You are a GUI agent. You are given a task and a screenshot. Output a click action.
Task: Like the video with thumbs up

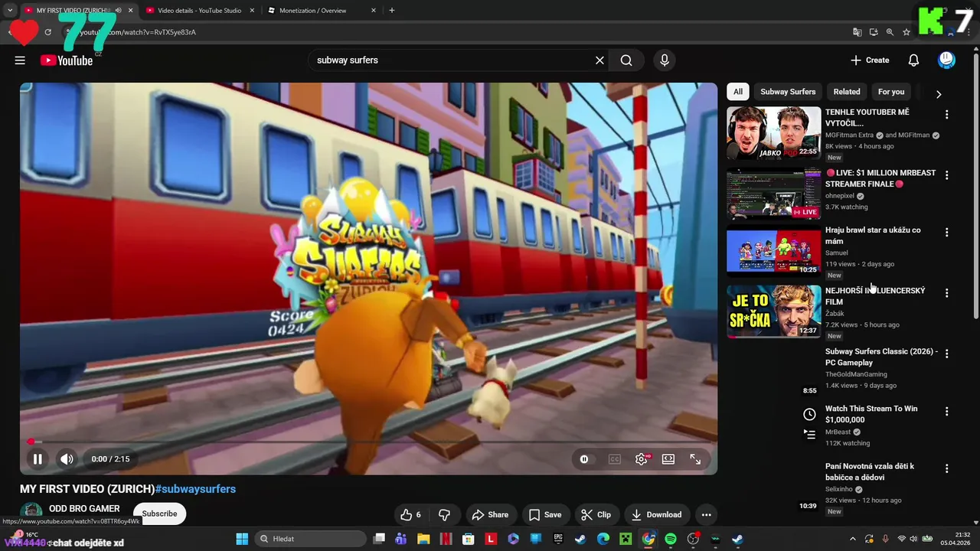[410, 514]
